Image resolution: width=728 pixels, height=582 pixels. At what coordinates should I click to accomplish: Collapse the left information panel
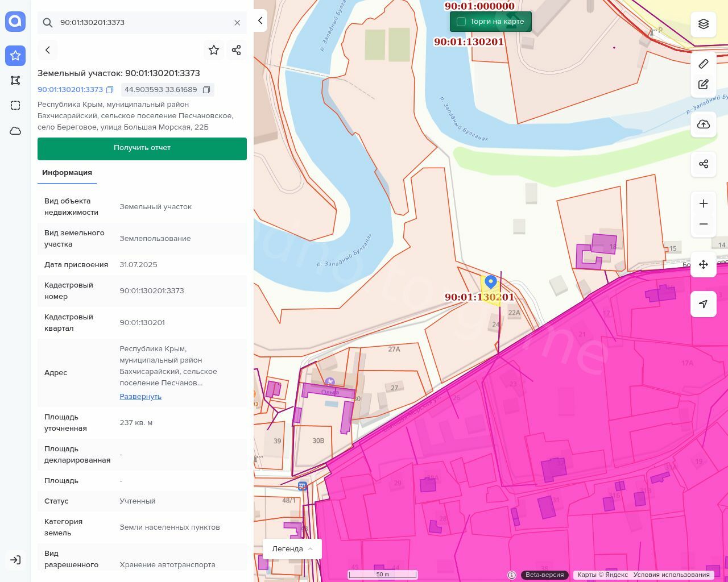coord(260,20)
